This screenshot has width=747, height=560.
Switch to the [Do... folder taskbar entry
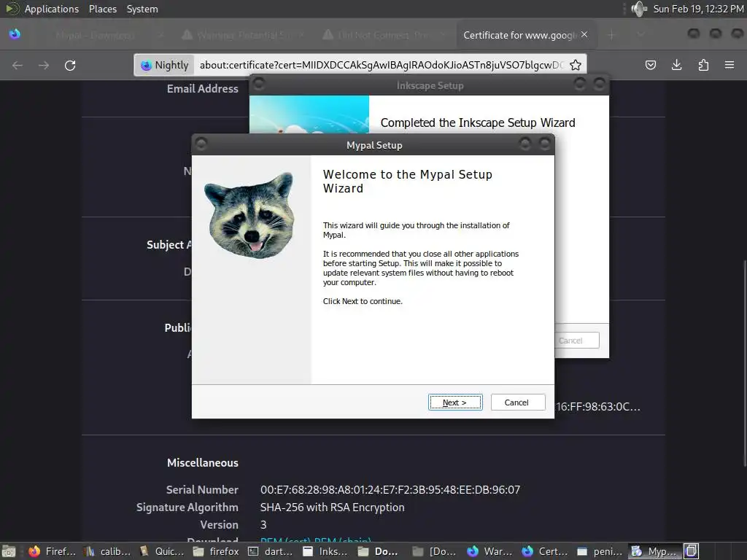tap(435, 551)
